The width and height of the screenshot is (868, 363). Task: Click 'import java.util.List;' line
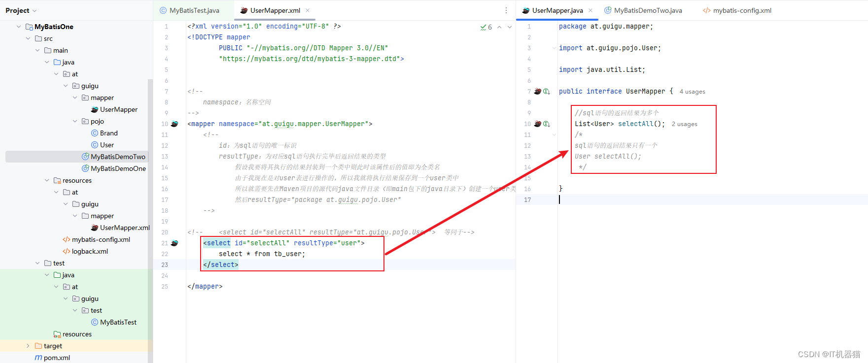pyautogui.click(x=602, y=69)
